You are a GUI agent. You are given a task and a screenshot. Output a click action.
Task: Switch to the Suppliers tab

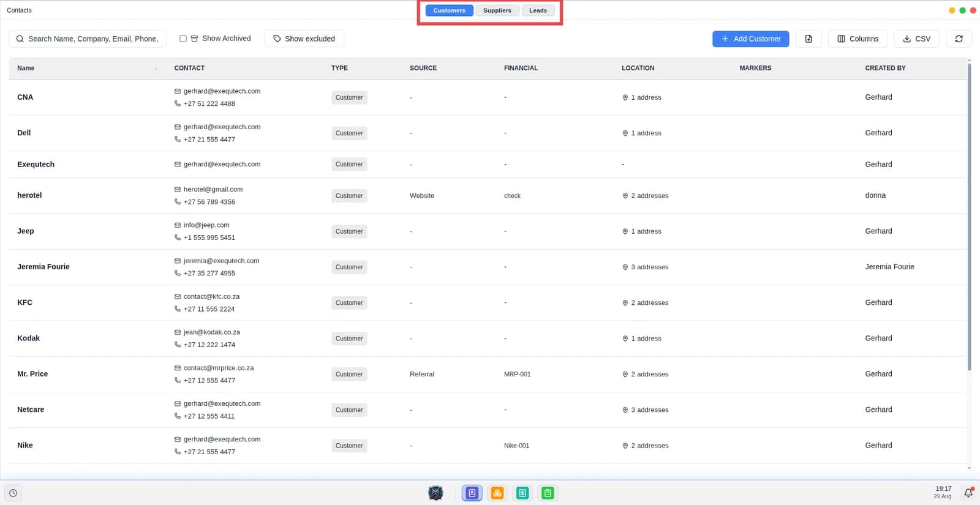(x=497, y=10)
